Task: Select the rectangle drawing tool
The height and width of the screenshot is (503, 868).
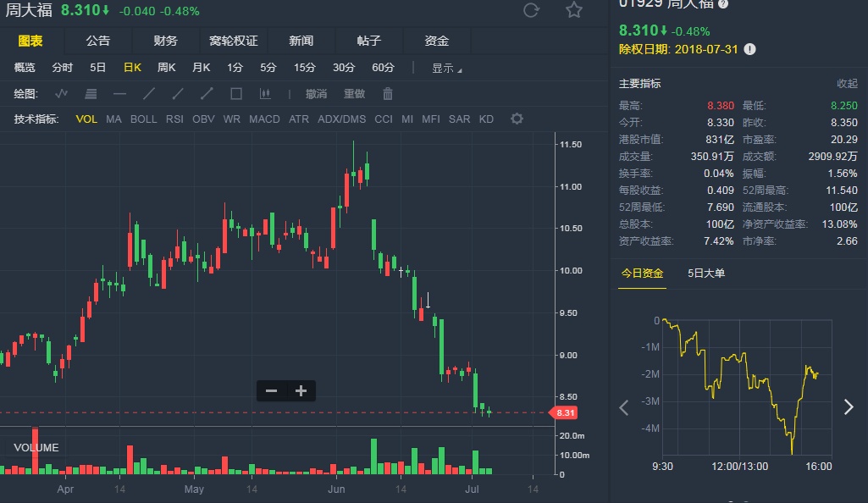Action: 236,94
